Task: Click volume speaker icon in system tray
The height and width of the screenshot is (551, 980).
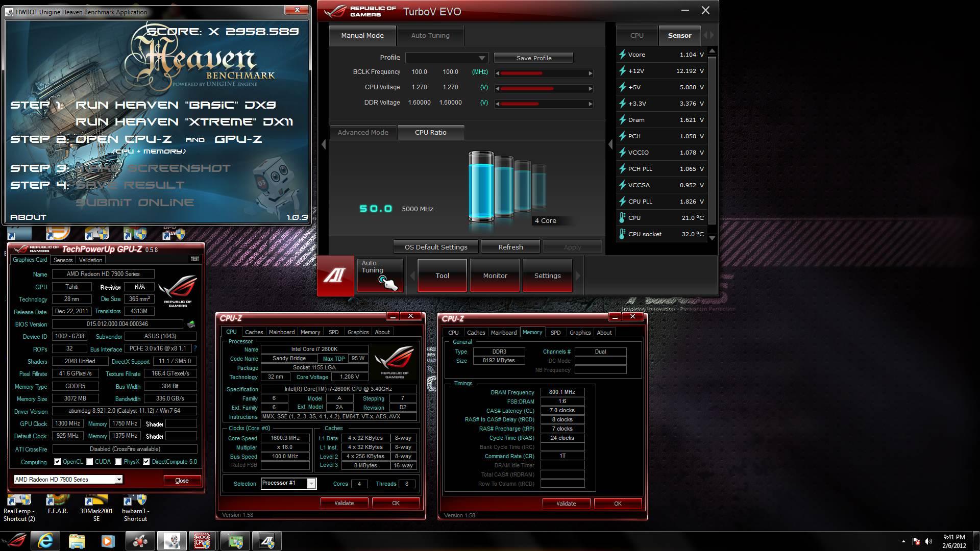Action: coord(928,541)
